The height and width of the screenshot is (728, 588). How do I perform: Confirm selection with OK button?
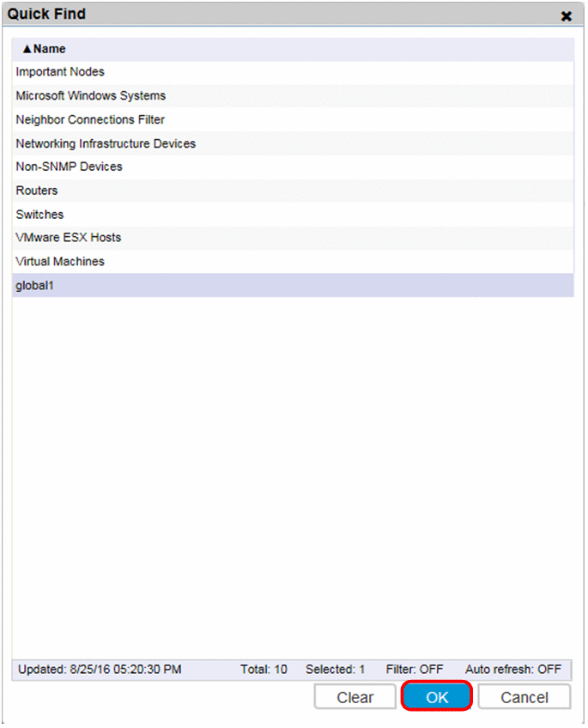tap(437, 697)
